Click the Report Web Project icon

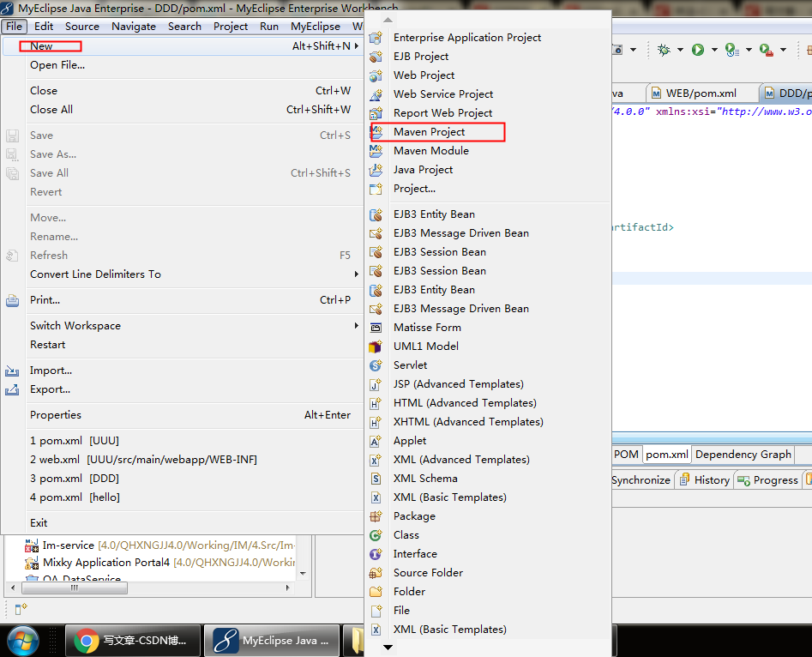376,113
